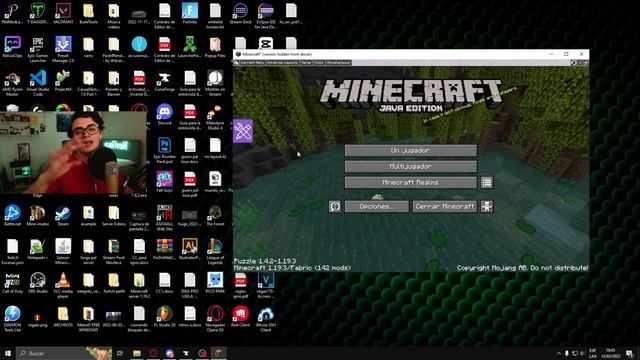Open Current Menu tab in Minecraft top bar

252,62
